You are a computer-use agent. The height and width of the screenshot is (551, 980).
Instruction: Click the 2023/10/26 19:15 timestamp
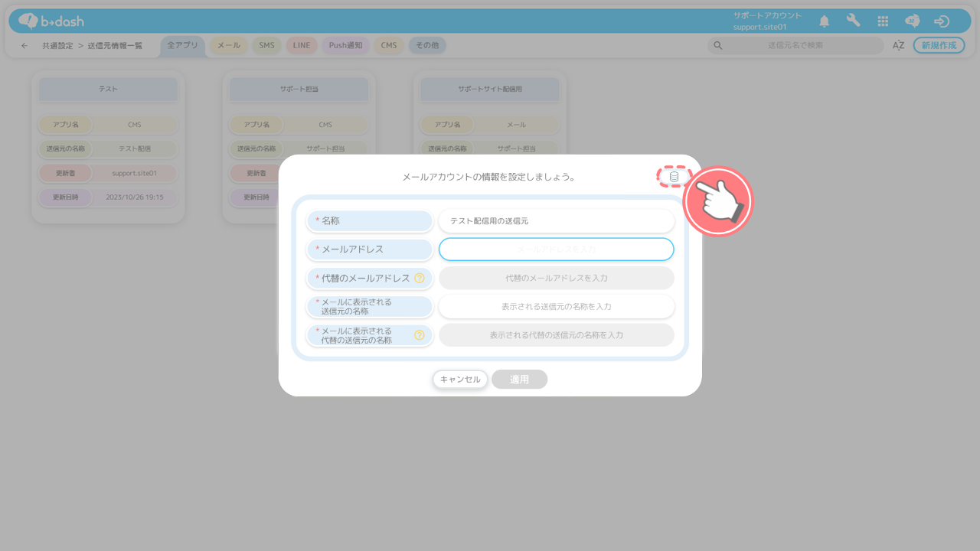[x=135, y=197]
